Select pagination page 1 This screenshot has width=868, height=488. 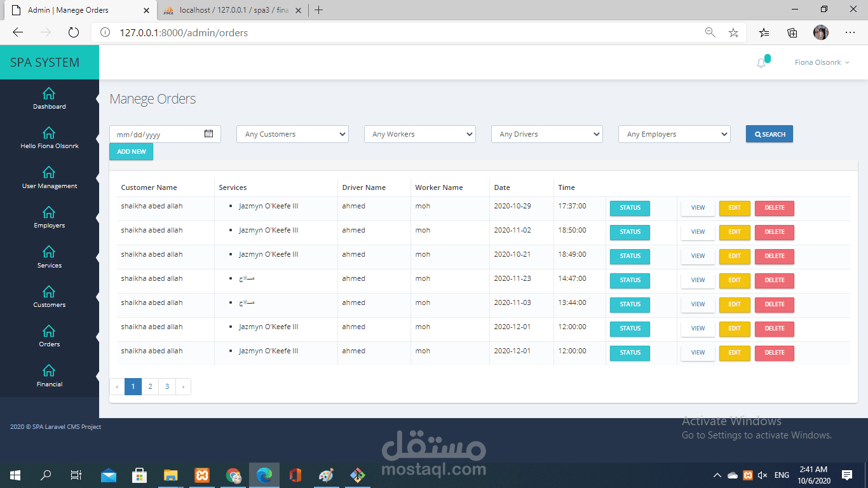coord(133,386)
